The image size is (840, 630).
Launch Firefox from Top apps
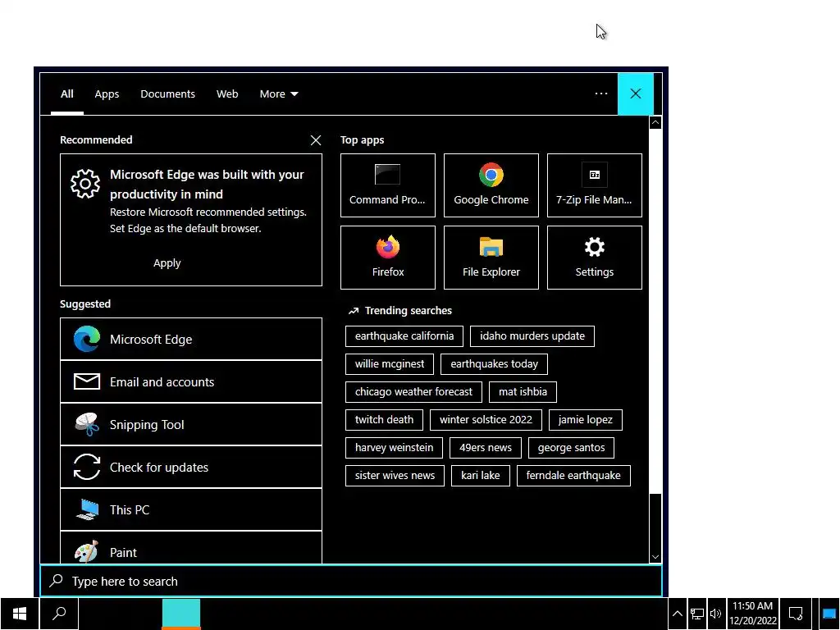[x=387, y=258]
